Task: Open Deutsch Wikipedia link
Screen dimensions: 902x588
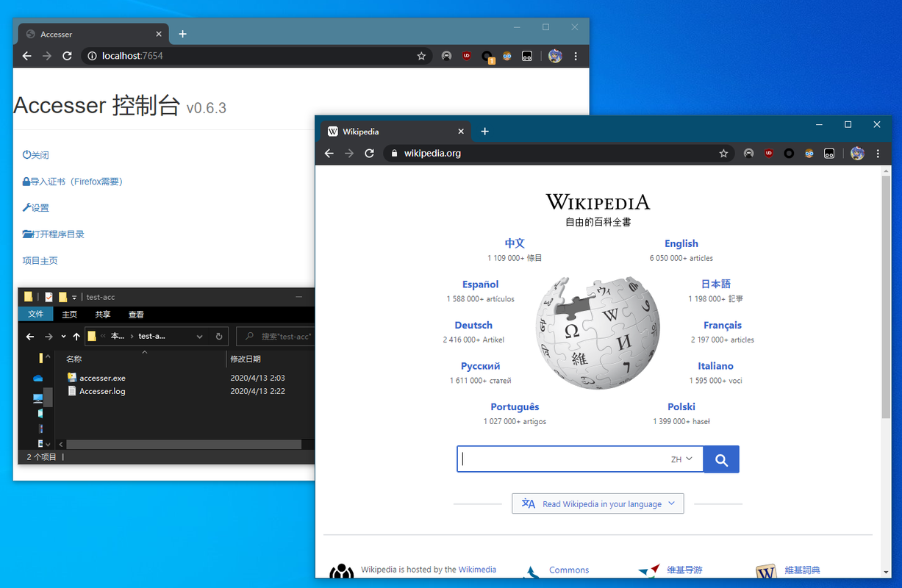Action: (x=473, y=325)
